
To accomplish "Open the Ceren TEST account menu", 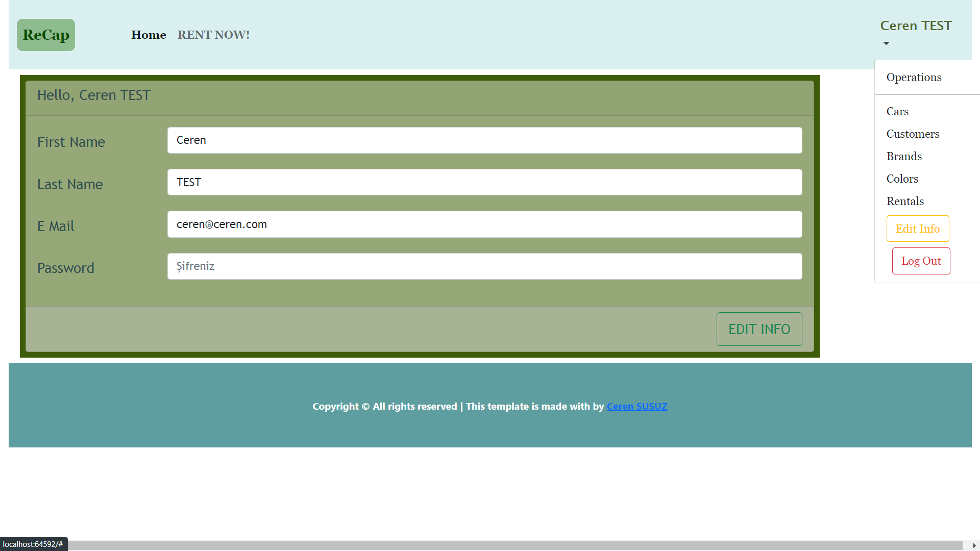I will pyautogui.click(x=916, y=26).
